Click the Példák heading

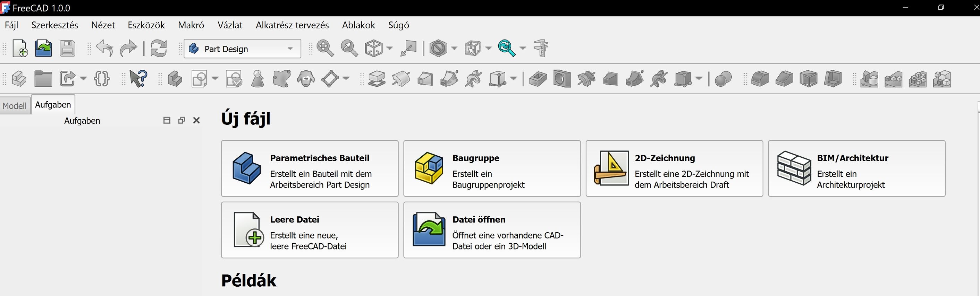[249, 280]
